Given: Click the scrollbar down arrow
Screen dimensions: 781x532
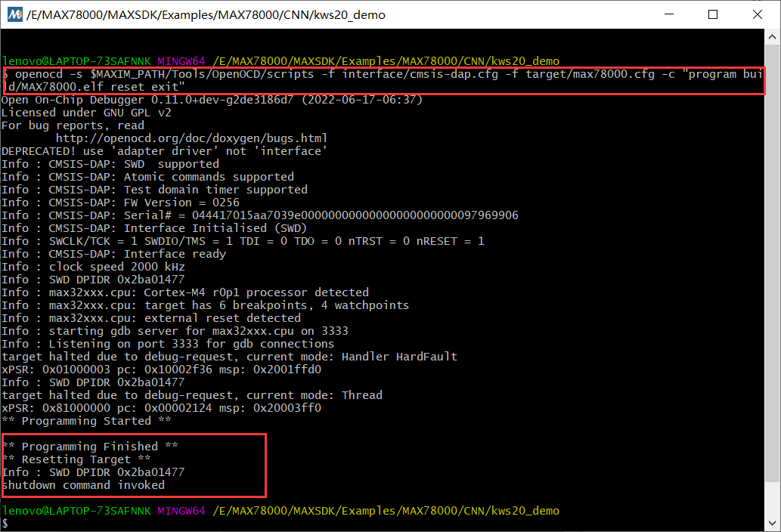Looking at the screenshot, I should click(772, 523).
